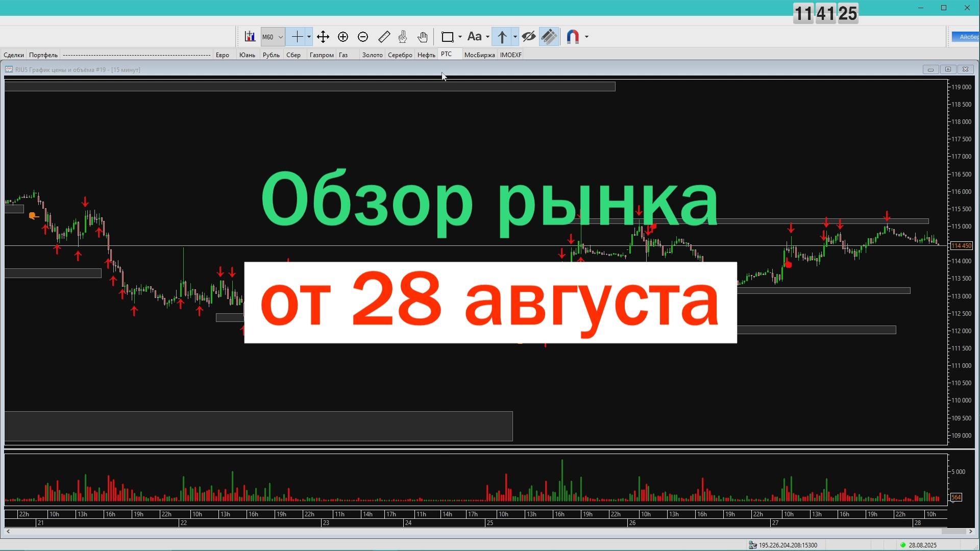Switch to the Золото tab
The height and width of the screenshot is (551, 980).
372,55
